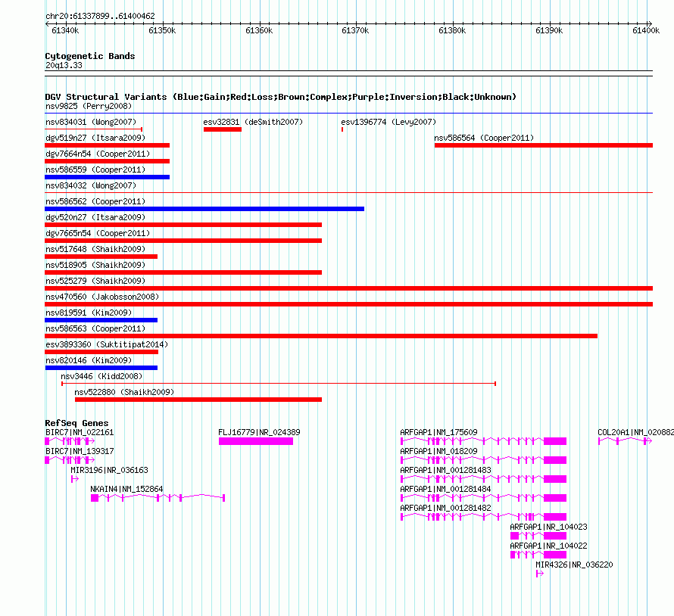Click the BIRC7|NM_022161 gene label
Screen dimensions: 674x616
80,432
